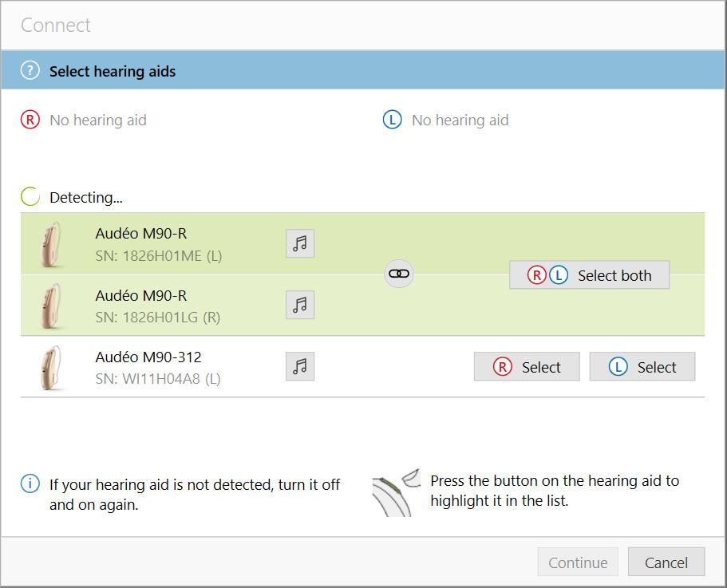Click the 'Press the button on the hearing aid' tip
The width and height of the screenshot is (727, 588).
[555, 491]
